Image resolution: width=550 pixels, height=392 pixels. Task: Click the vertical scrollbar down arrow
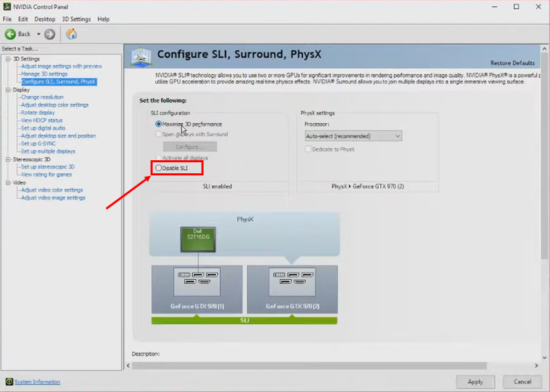(x=544, y=358)
